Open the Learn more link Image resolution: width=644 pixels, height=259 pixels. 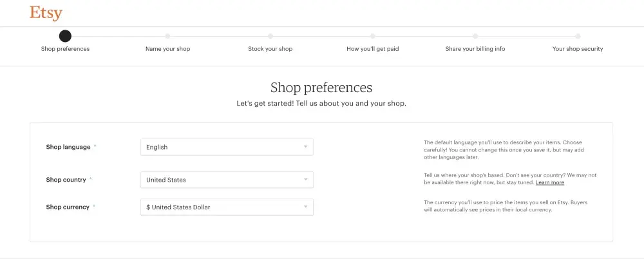550,183
